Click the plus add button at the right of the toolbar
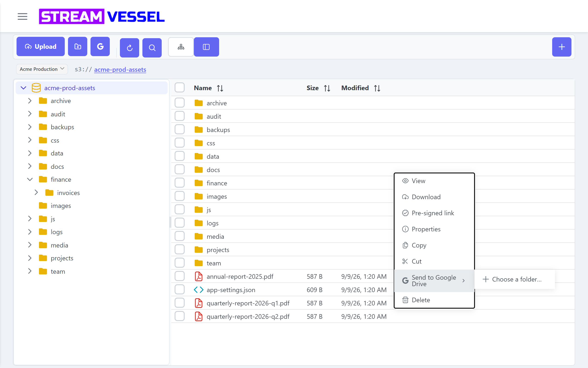The height and width of the screenshot is (368, 588). pyautogui.click(x=562, y=47)
